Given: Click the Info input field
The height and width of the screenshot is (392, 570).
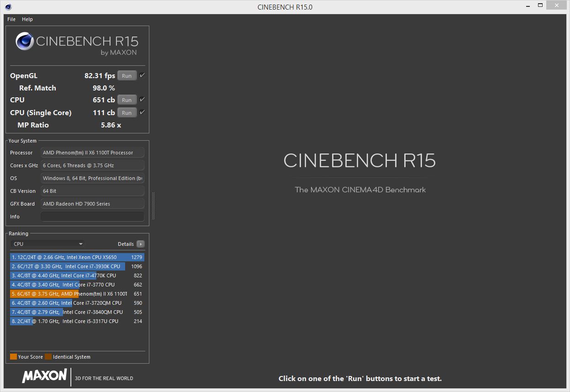Looking at the screenshot, I should [92, 217].
